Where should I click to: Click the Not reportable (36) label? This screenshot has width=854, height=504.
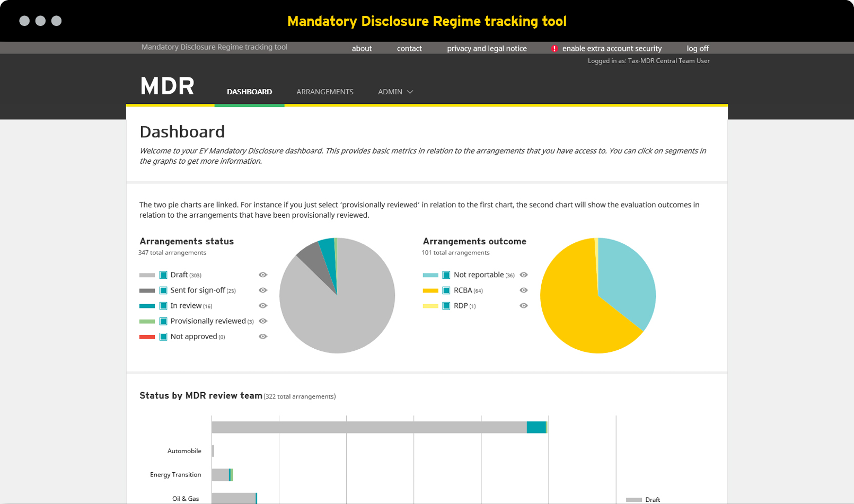tap(484, 275)
